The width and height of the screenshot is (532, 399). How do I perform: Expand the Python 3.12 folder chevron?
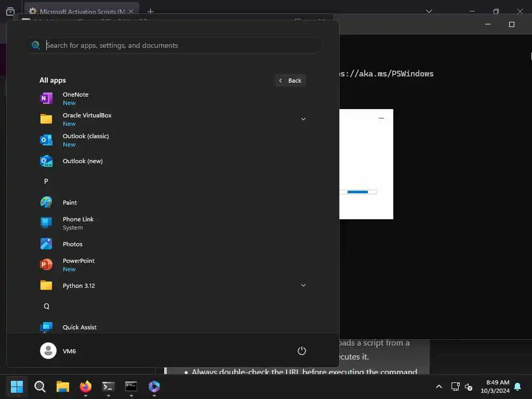coord(303,285)
